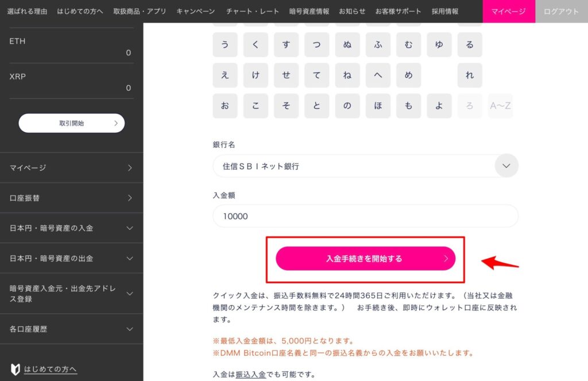Select the め kana key
Image resolution: width=588 pixels, height=381 pixels.
408,75
